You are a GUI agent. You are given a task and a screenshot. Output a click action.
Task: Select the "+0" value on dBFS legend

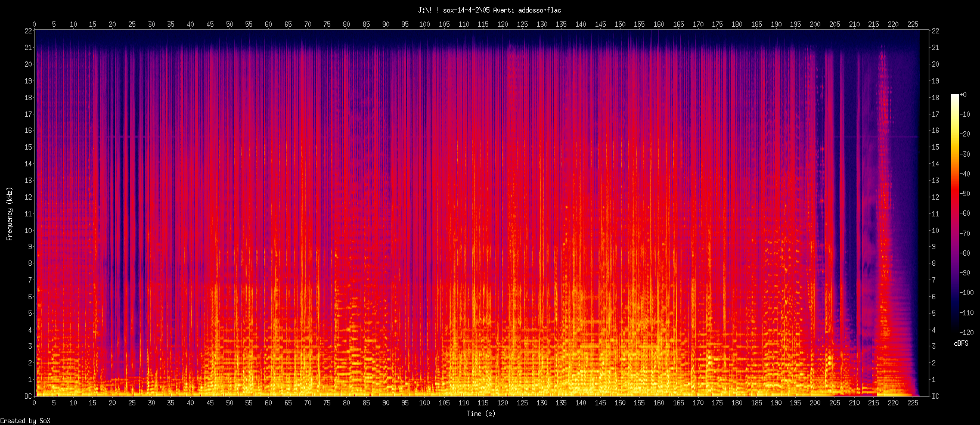(x=963, y=94)
